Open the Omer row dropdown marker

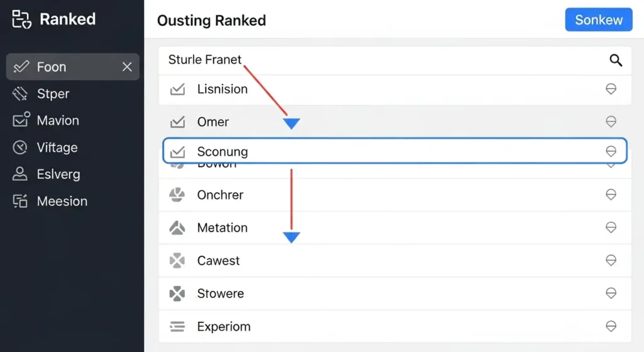610,122
